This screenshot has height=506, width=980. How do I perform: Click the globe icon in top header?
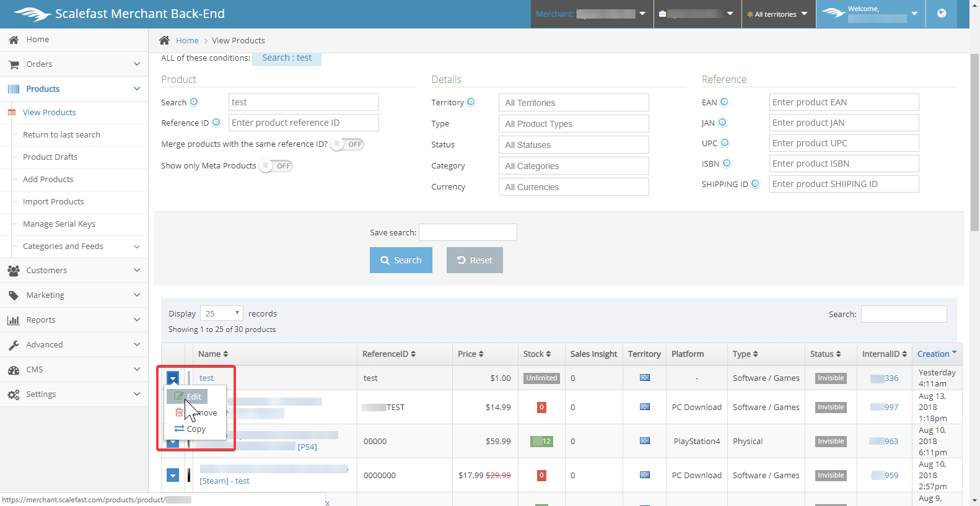(x=941, y=14)
